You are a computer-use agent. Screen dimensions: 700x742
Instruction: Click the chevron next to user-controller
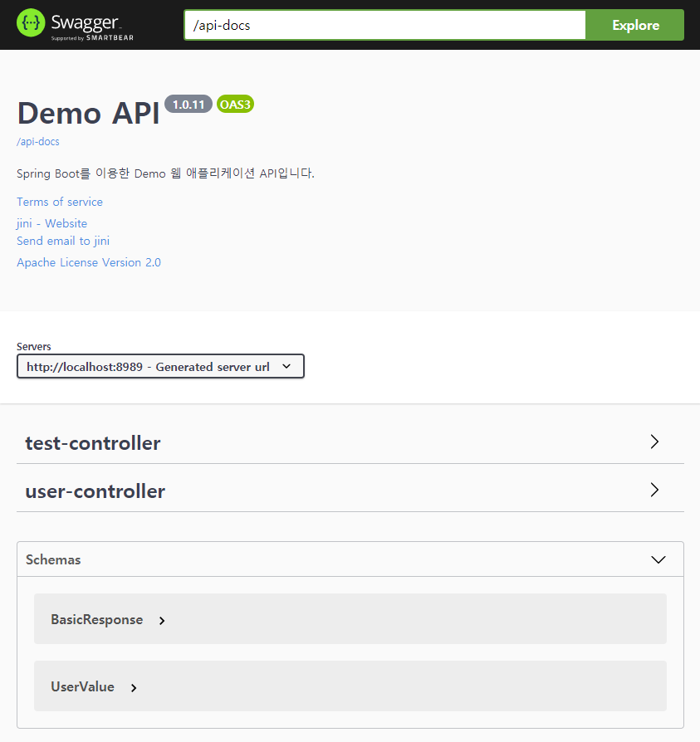click(654, 490)
